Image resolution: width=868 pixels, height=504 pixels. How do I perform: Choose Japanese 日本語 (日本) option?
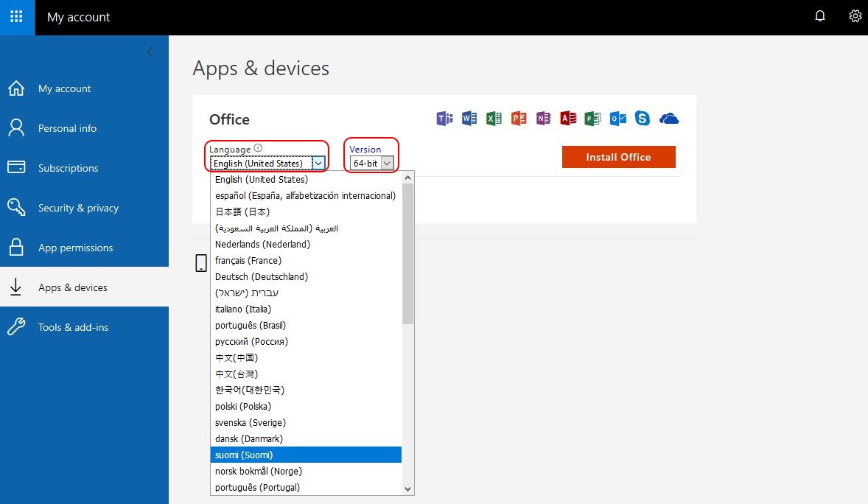click(306, 211)
